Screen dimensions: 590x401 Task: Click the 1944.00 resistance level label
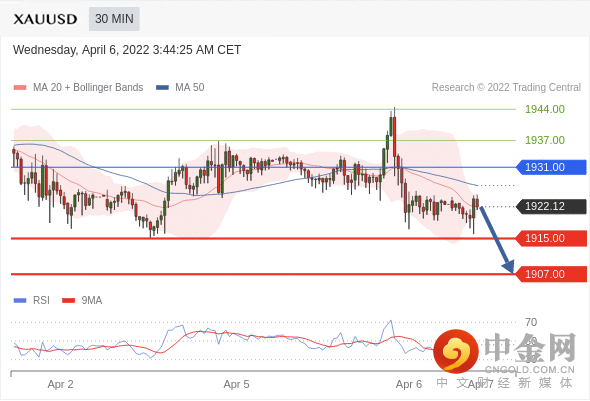click(x=544, y=109)
